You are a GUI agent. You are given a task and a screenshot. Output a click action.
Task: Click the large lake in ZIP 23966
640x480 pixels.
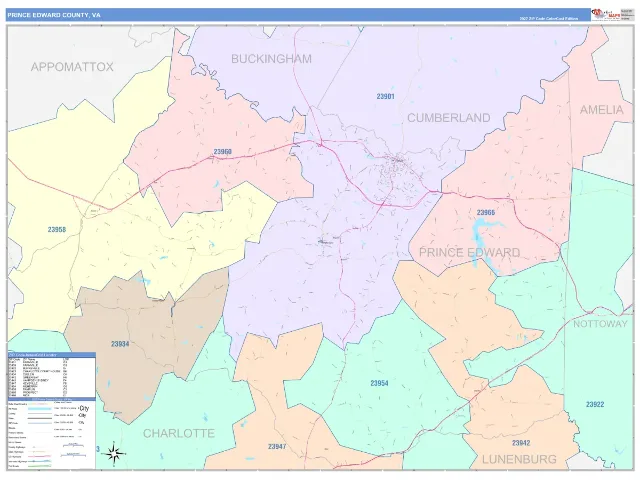tap(479, 240)
